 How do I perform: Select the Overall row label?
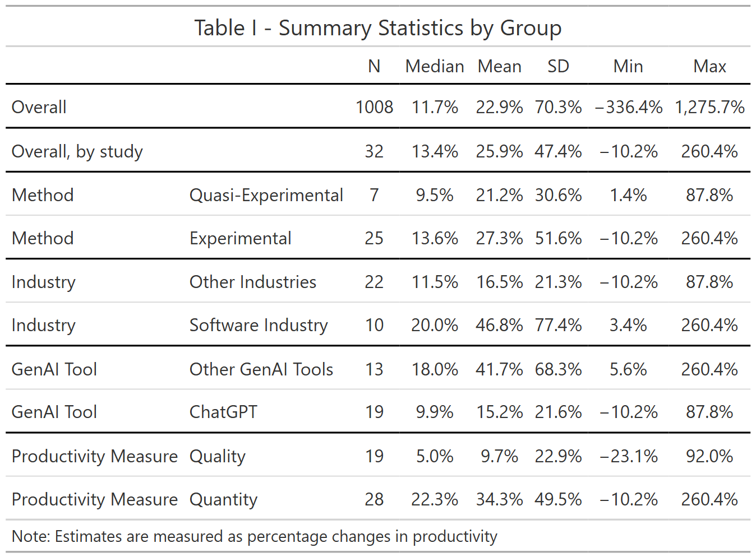(x=39, y=106)
